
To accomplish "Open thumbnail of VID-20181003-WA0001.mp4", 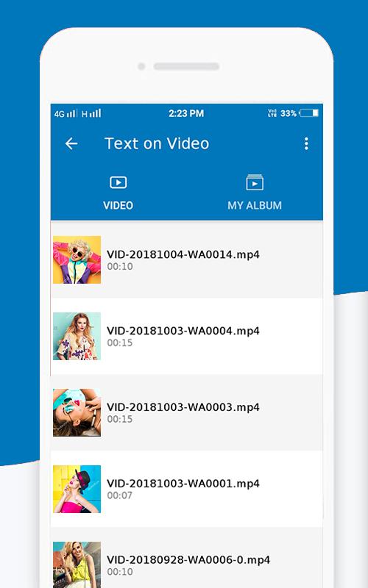I will pyautogui.click(x=77, y=489).
